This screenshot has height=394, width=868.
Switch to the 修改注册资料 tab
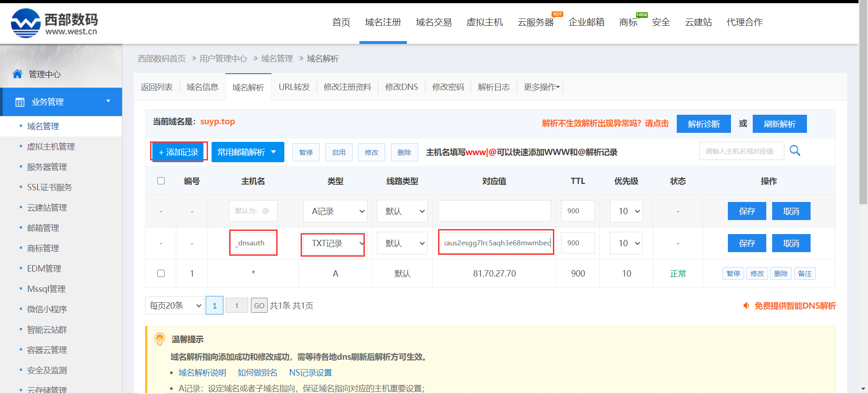[347, 87]
